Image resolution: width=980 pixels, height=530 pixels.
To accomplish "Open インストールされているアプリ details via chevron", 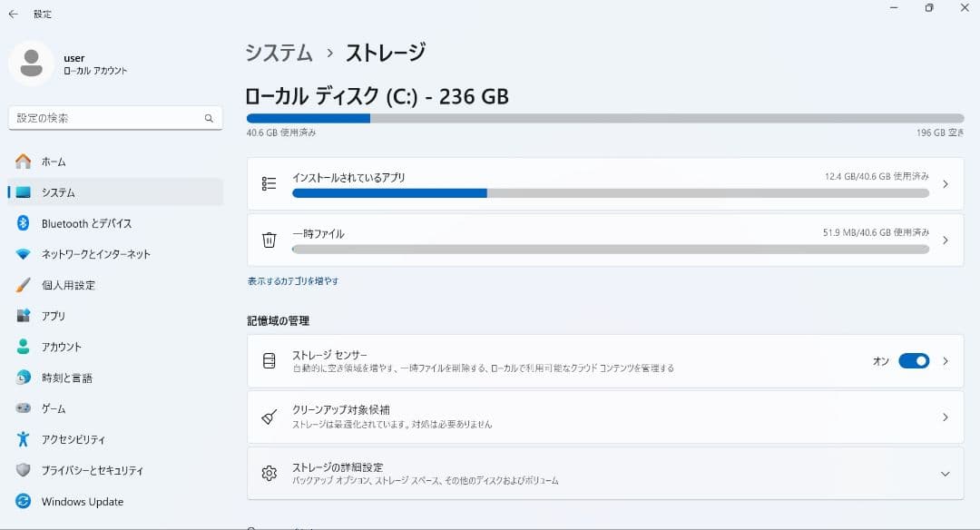I will pyautogui.click(x=945, y=182).
